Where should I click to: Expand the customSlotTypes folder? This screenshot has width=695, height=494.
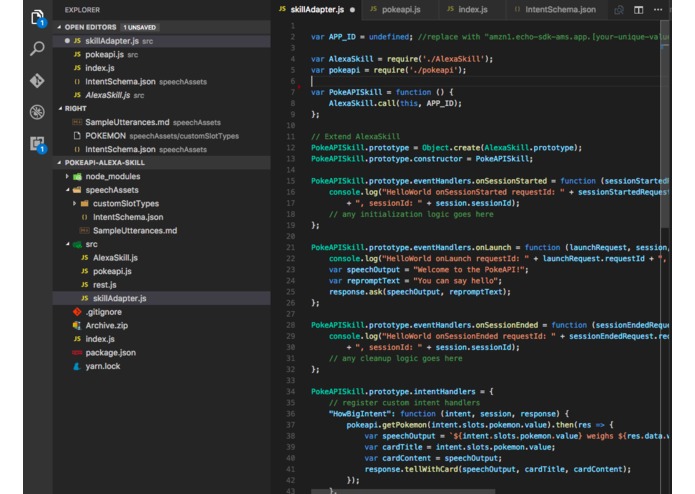125,204
